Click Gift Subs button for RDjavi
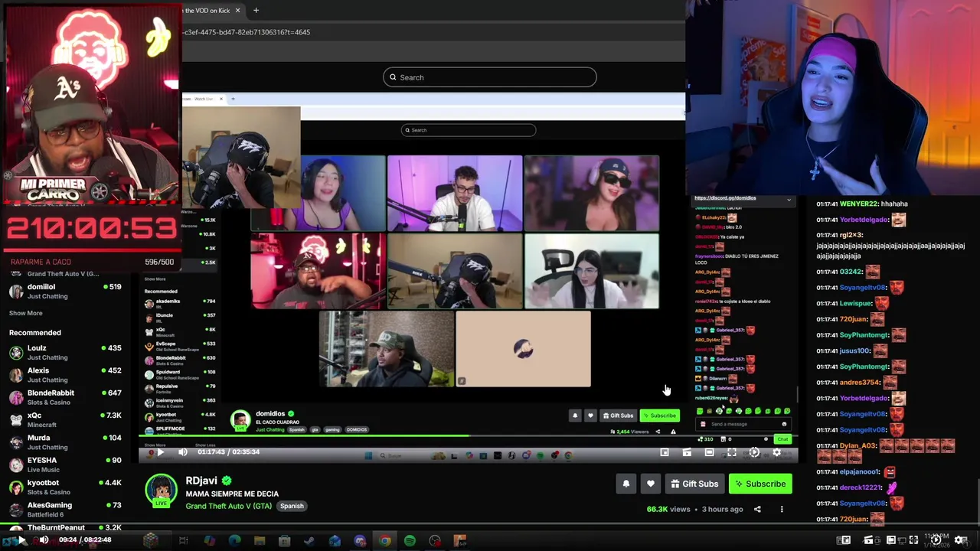Viewport: 980px width, 551px height. click(x=694, y=484)
